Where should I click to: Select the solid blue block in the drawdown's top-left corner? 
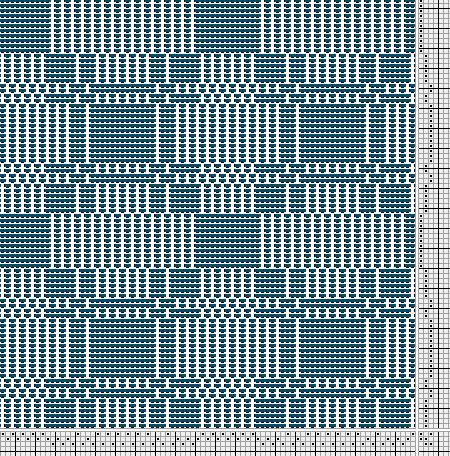[x=25, y=26]
